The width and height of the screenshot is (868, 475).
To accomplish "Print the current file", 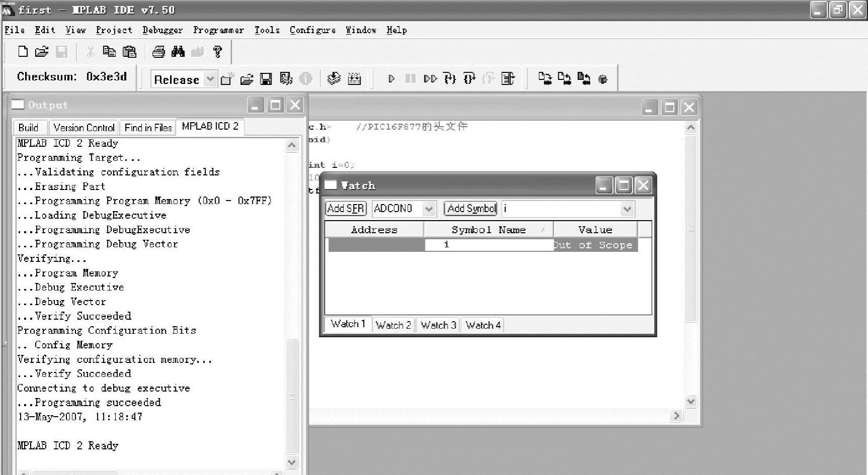I will [158, 51].
